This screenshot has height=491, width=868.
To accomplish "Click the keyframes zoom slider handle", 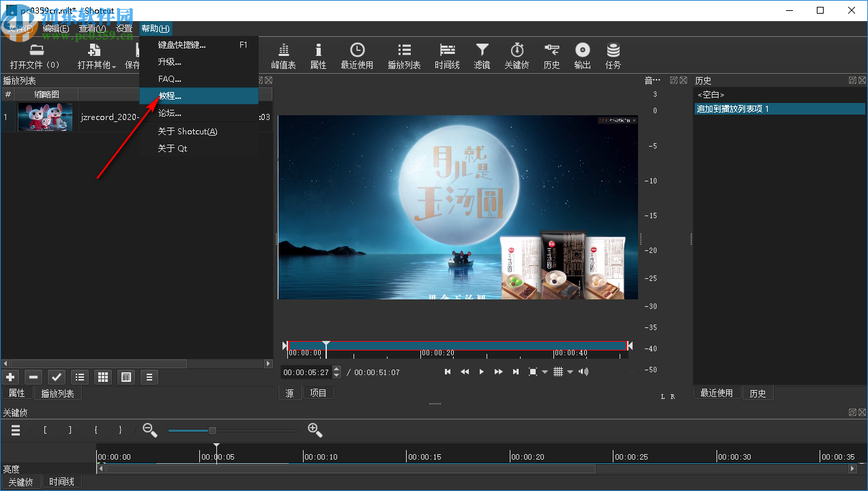I will pyautogui.click(x=212, y=430).
